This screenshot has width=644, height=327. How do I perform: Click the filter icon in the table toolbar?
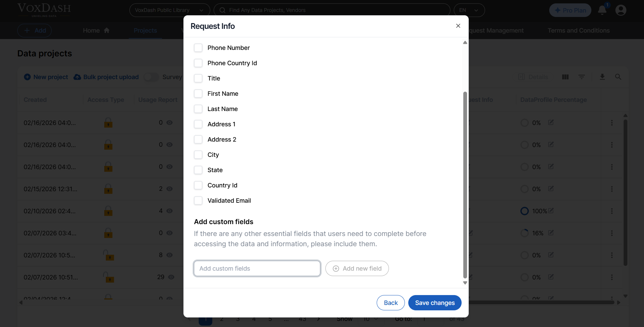582,77
